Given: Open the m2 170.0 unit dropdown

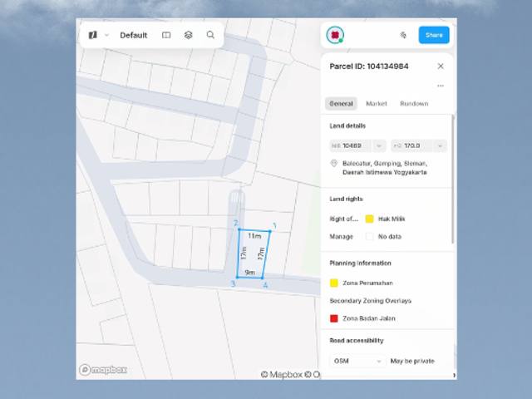Looking at the screenshot, I should (x=419, y=146).
